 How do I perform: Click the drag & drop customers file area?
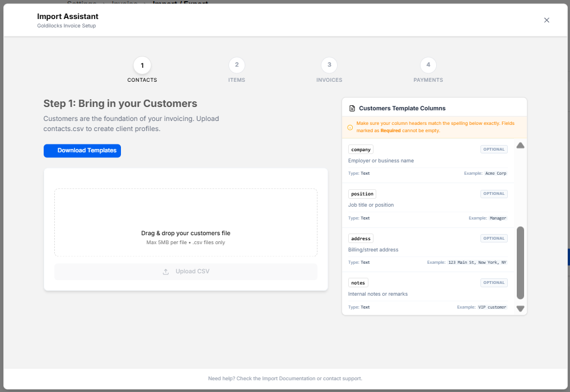point(186,222)
